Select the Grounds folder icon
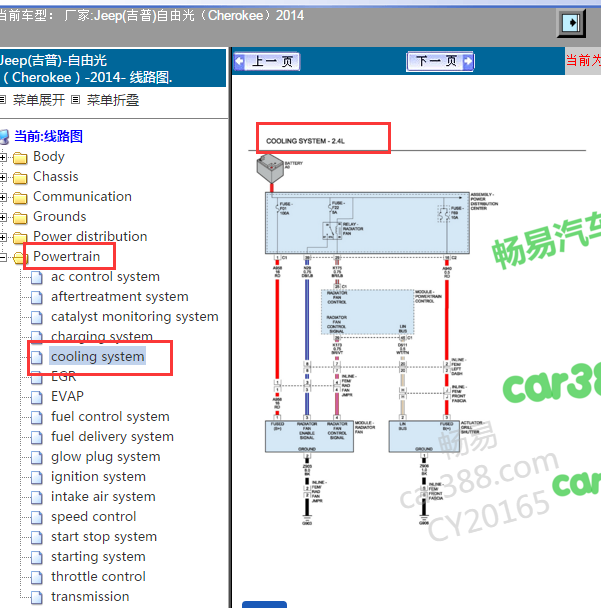This screenshot has height=608, width=601. [20, 218]
